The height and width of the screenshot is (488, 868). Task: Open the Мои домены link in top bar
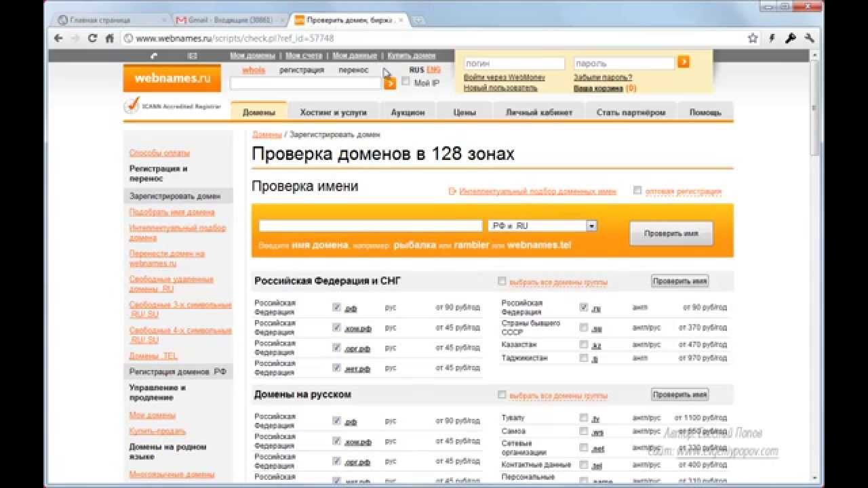(x=252, y=56)
